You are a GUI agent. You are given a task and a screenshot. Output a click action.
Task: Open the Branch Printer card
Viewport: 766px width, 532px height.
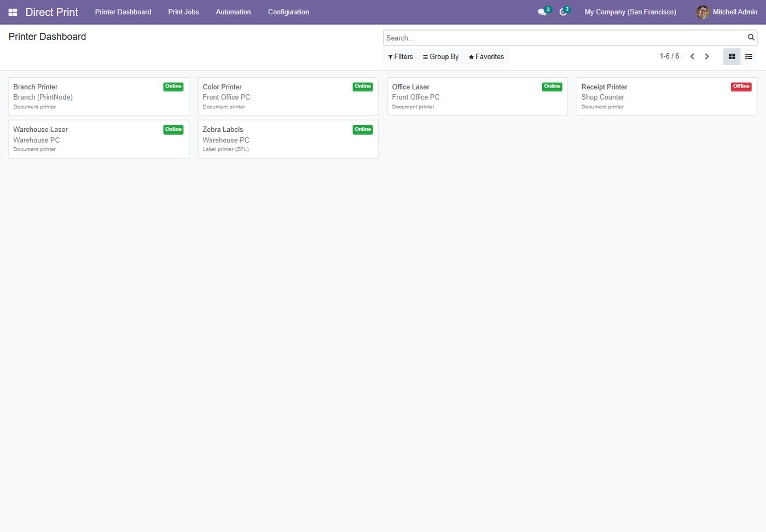pyautogui.click(x=99, y=96)
